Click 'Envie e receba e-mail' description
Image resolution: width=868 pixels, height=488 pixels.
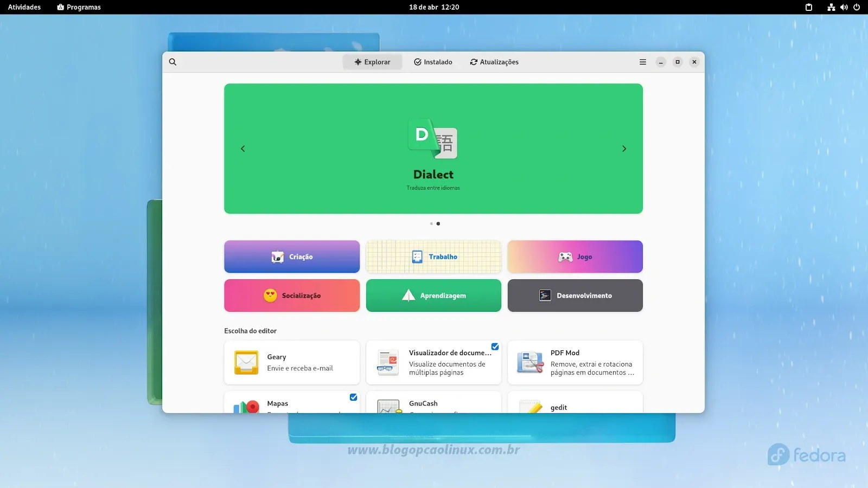[300, 368]
